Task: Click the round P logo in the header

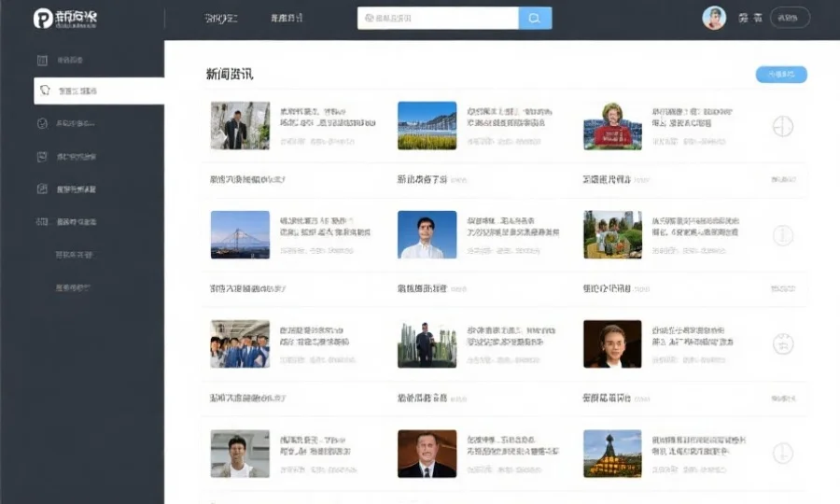Action: [43, 19]
